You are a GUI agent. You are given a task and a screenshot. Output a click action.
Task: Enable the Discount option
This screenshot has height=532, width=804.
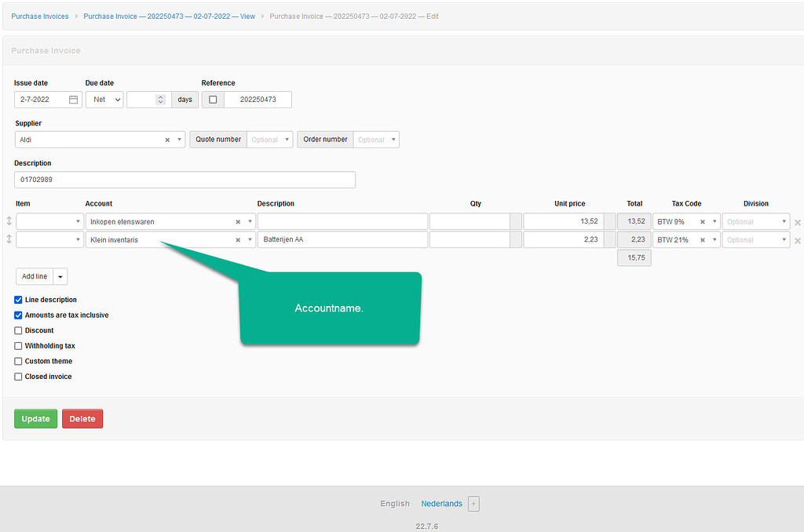(18, 330)
